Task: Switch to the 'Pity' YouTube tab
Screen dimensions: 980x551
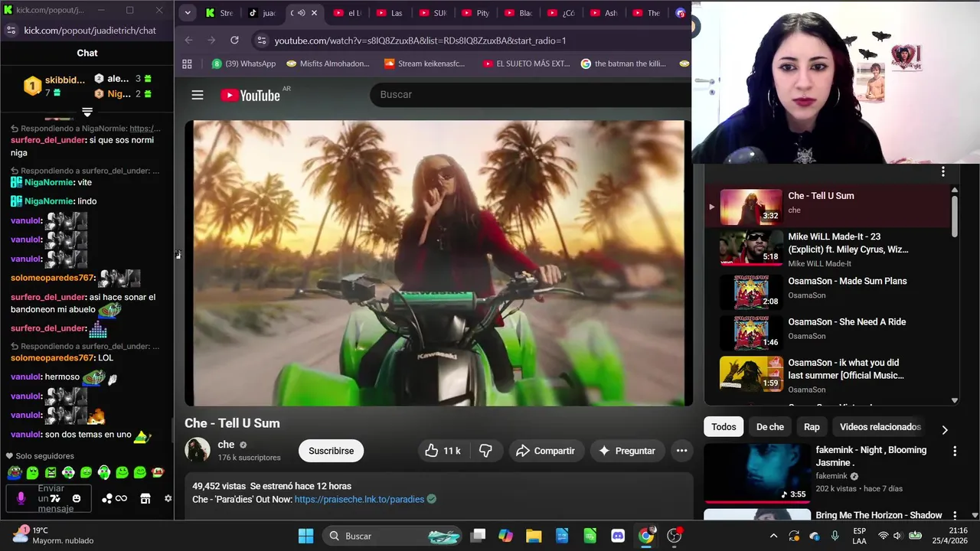Action: tap(475, 13)
